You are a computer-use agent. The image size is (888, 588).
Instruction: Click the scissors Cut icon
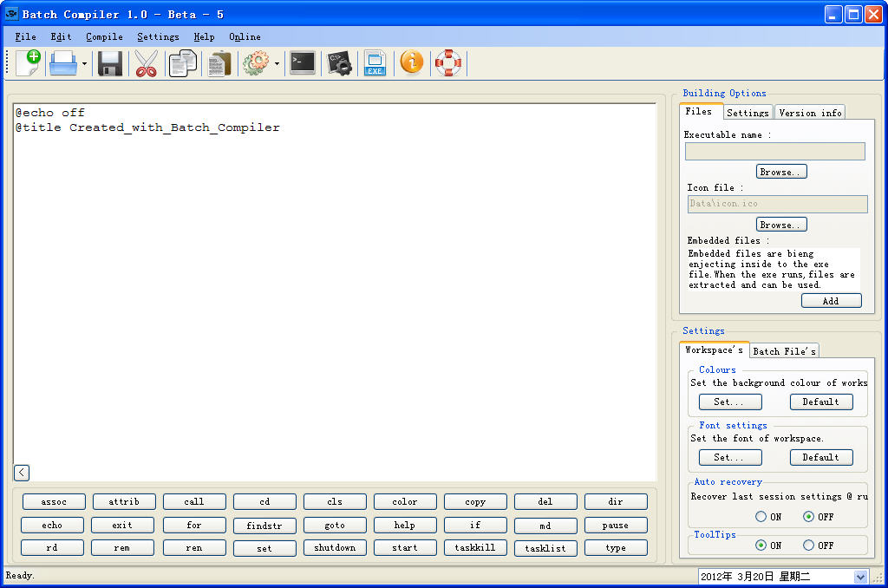146,63
